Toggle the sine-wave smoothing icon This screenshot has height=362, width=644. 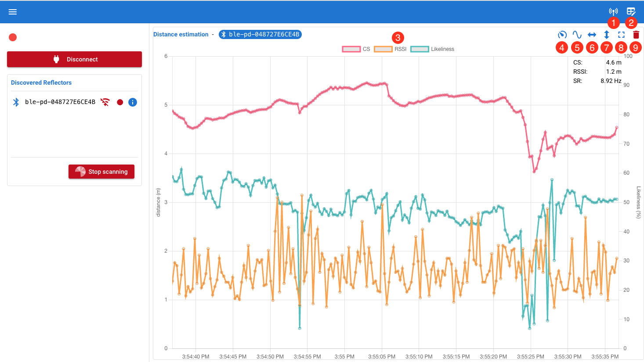577,34
